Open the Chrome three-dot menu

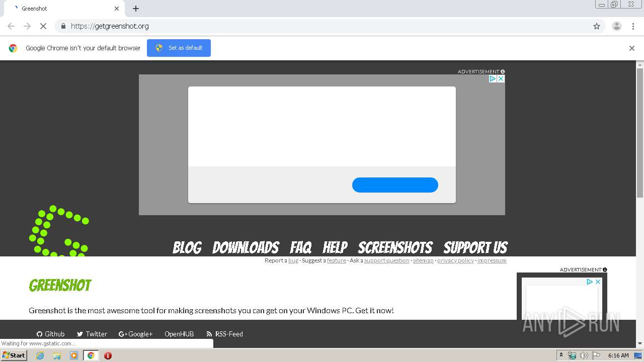click(x=633, y=26)
